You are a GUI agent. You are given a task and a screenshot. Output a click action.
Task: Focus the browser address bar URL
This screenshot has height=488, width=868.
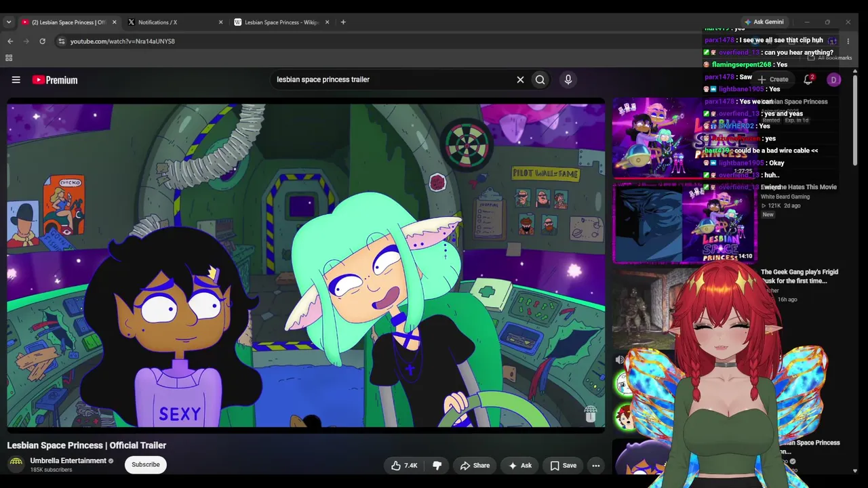pos(123,41)
